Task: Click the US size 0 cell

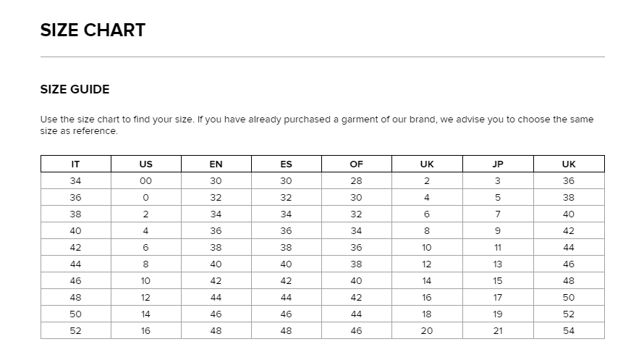Action: pos(145,197)
